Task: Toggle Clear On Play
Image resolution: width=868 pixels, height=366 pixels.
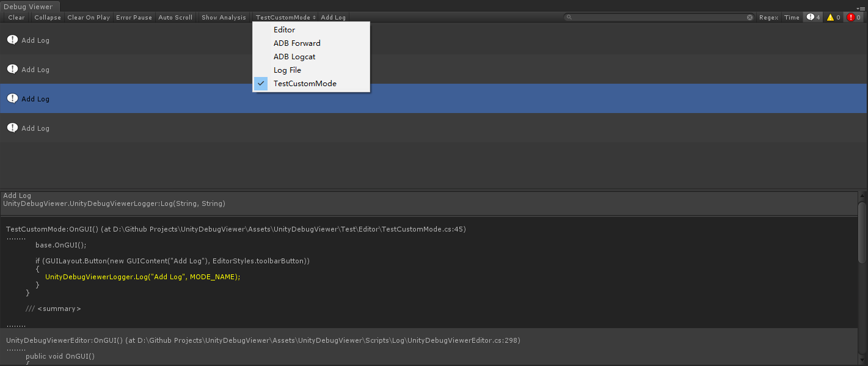Action: (x=89, y=17)
